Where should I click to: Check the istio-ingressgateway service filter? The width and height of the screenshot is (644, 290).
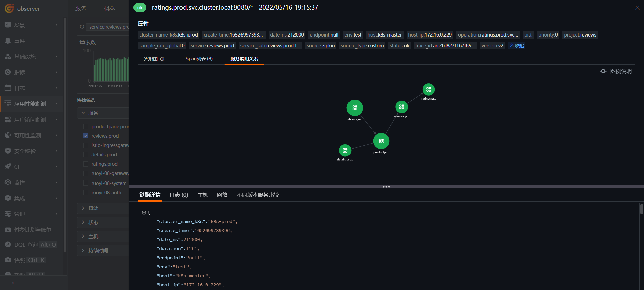[x=86, y=145]
